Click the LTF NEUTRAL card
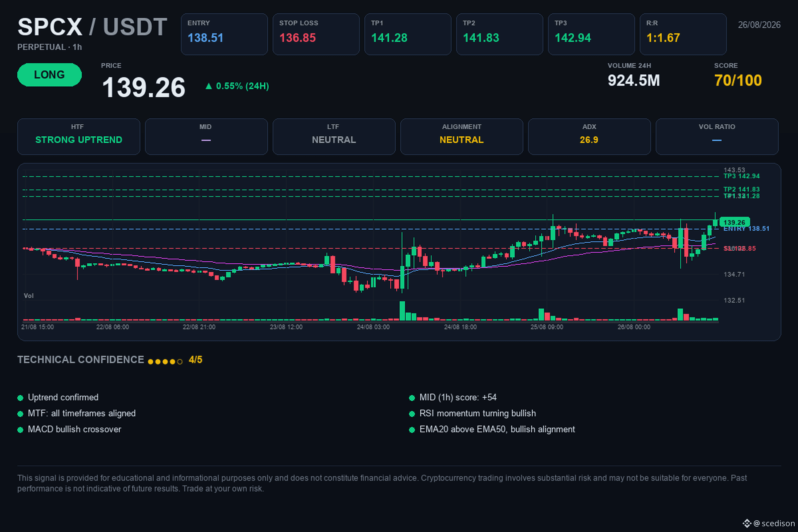Viewport: 798px width, 532px height. 334,137
